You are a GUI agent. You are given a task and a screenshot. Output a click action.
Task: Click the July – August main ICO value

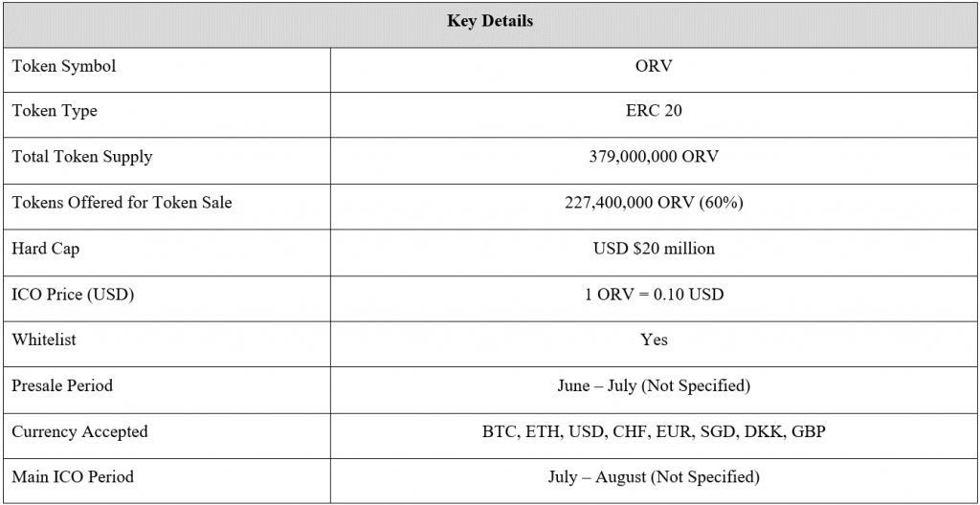click(x=654, y=476)
